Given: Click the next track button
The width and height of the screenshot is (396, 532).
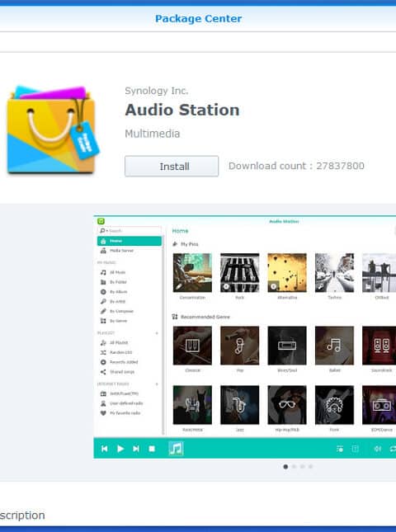Looking at the screenshot, I should [136, 449].
